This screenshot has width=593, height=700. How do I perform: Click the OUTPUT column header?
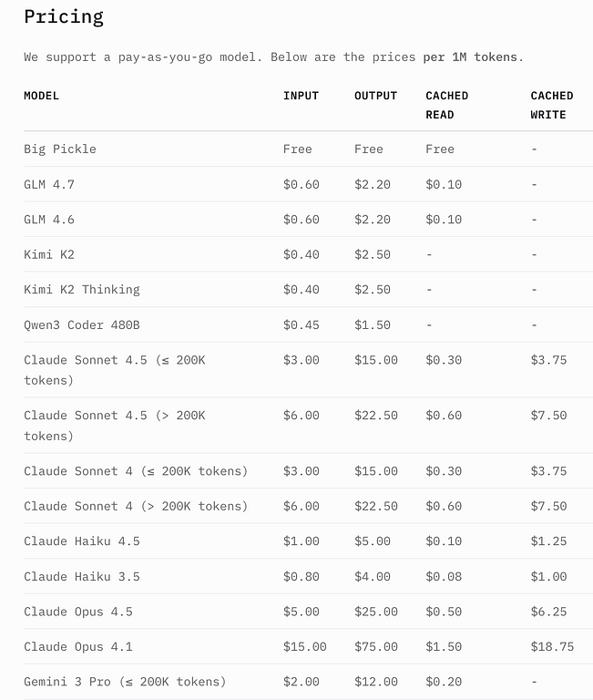coord(375,96)
